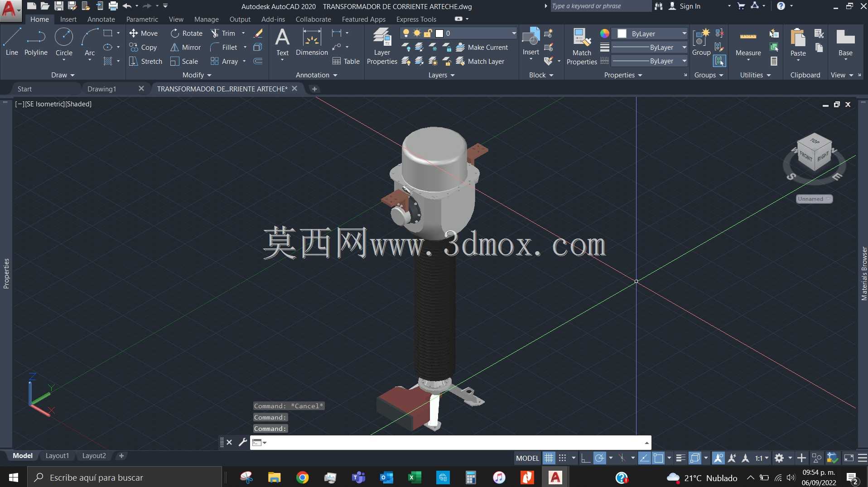Activate the Array command
The image size is (868, 487).
coord(224,61)
